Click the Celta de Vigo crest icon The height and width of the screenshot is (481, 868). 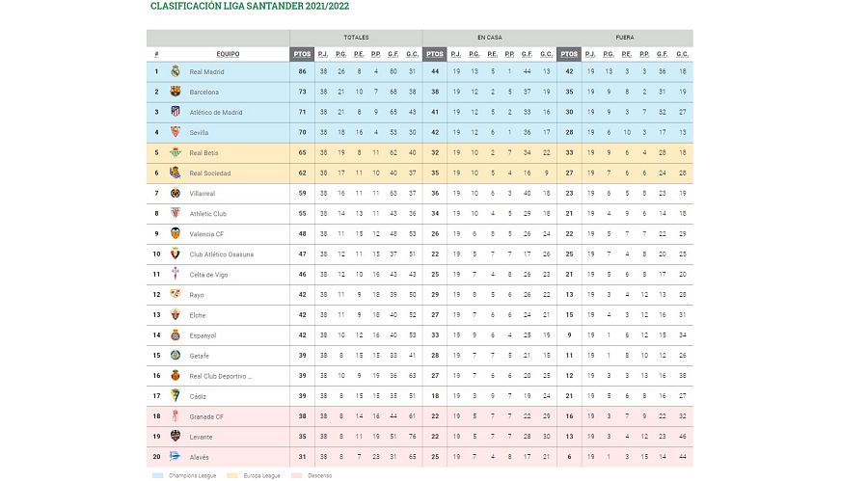[x=176, y=274]
